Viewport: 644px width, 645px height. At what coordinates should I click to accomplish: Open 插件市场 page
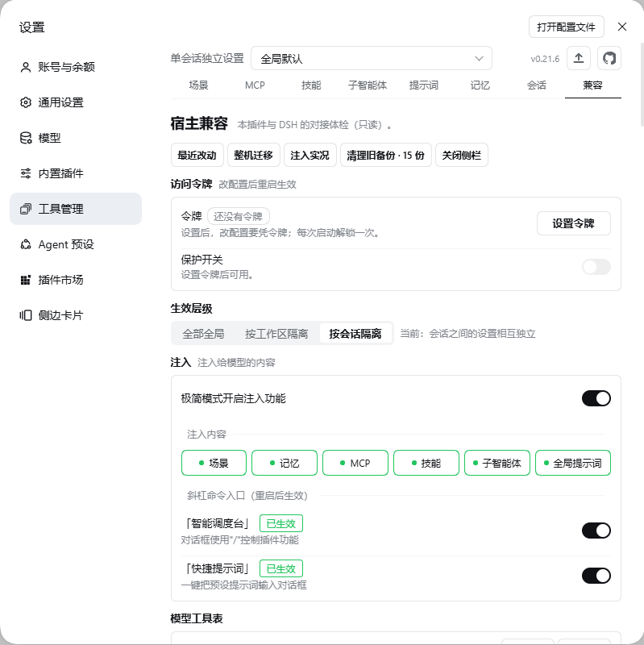tap(76, 280)
